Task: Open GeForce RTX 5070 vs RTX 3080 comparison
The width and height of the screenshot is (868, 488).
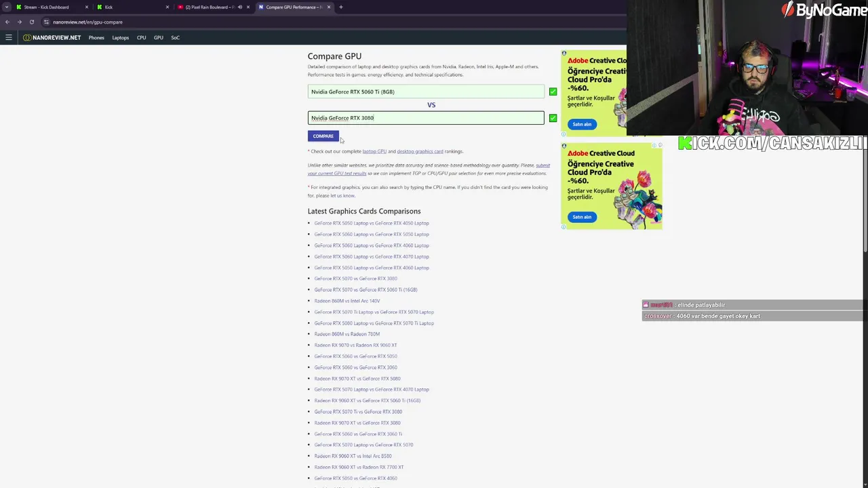Action: click(x=355, y=279)
